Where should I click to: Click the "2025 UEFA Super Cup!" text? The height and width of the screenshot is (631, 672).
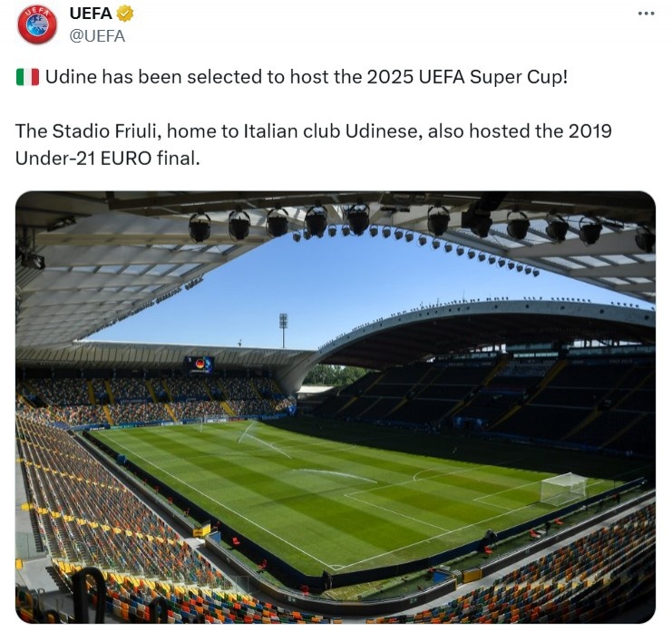pyautogui.click(x=467, y=77)
